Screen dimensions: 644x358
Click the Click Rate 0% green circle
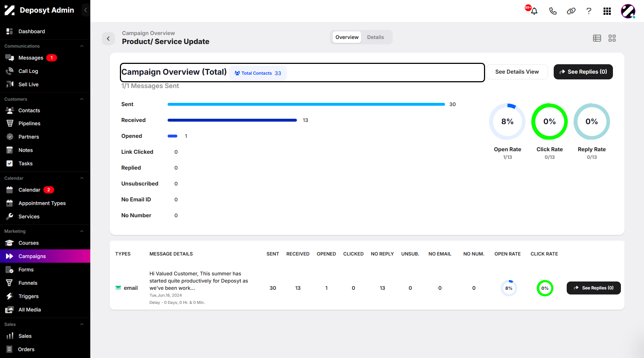549,122
